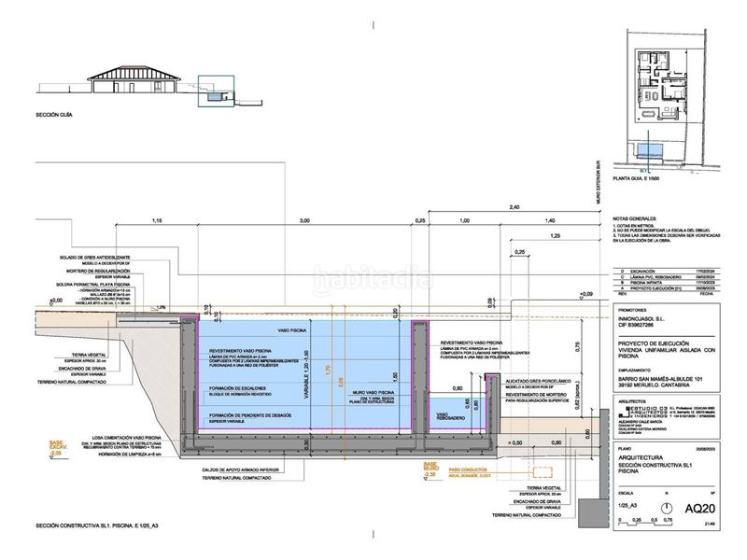The height and width of the screenshot is (560, 747).
Task: Click the +0,09 elevation marker
Action: (585, 294)
